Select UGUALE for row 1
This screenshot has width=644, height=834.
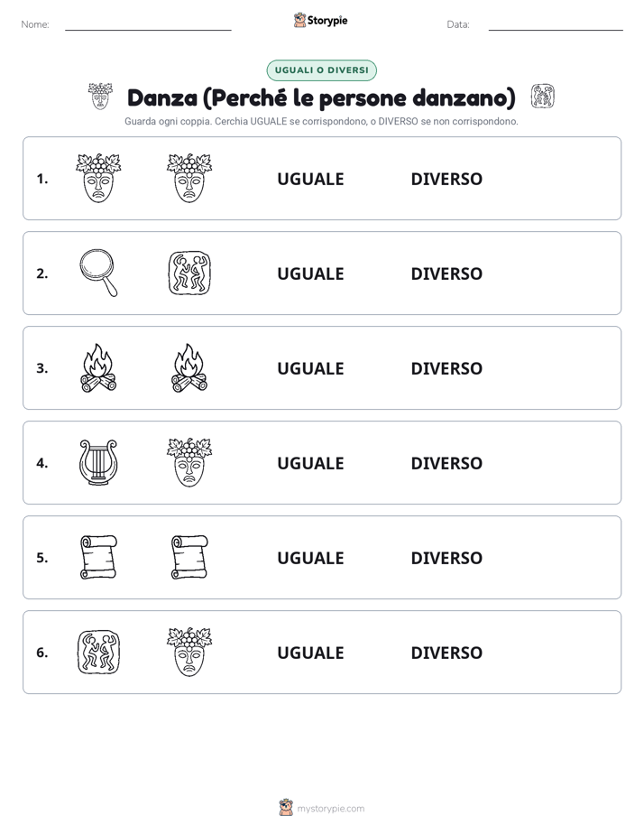[310, 179]
